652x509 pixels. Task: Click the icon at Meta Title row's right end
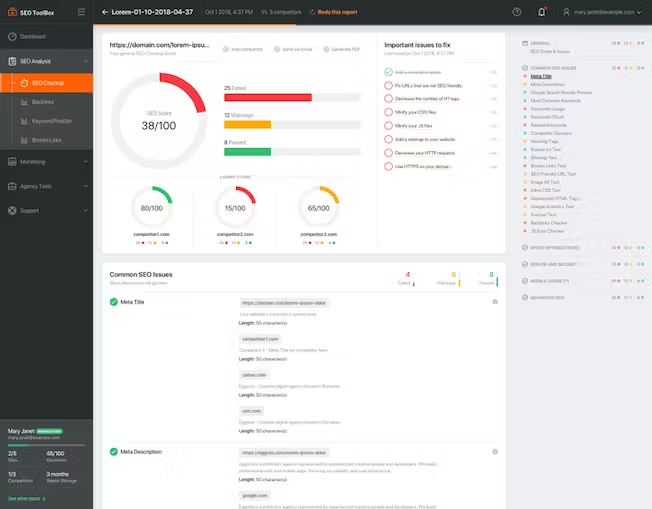(495, 301)
